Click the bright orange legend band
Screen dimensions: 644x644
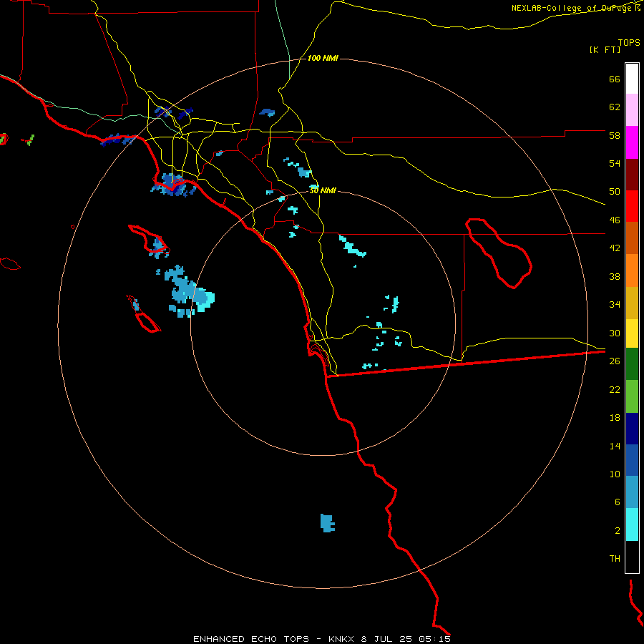click(632, 270)
